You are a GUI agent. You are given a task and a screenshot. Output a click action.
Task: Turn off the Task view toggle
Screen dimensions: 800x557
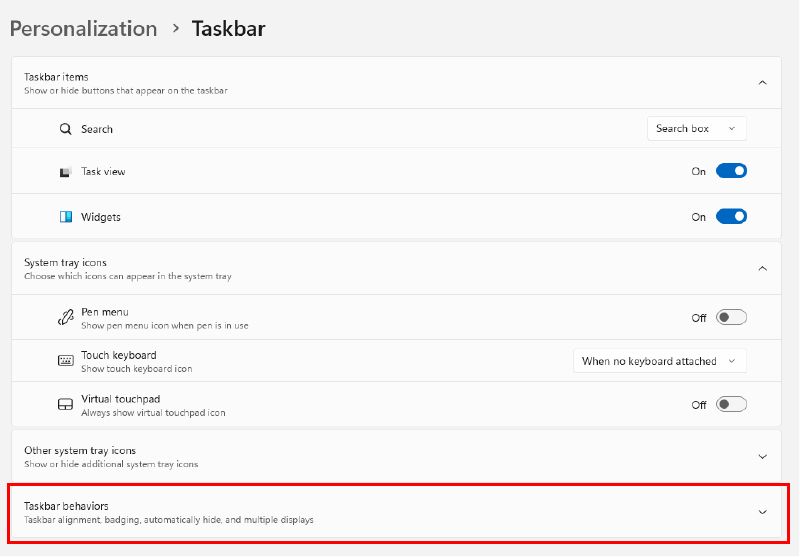731,171
